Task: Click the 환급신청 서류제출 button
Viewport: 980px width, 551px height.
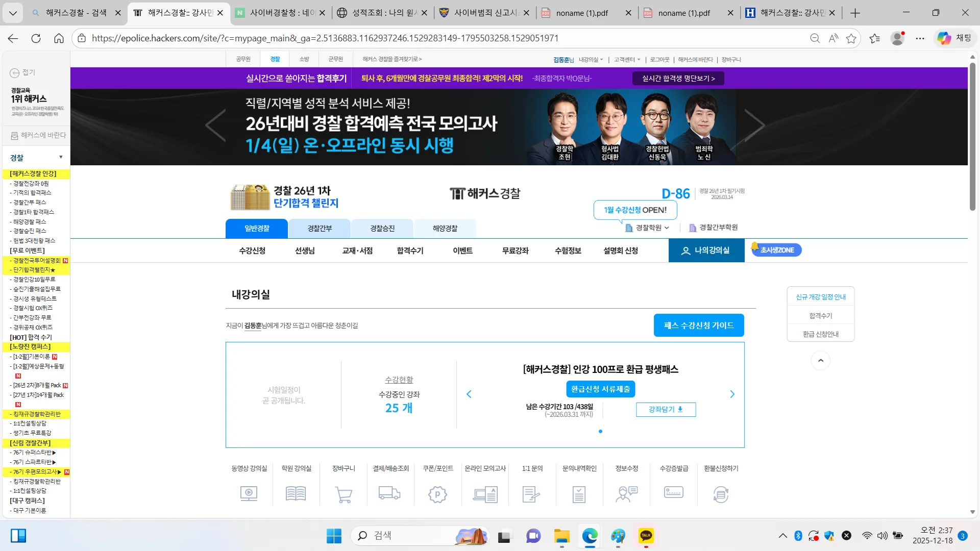Action: 600,389
